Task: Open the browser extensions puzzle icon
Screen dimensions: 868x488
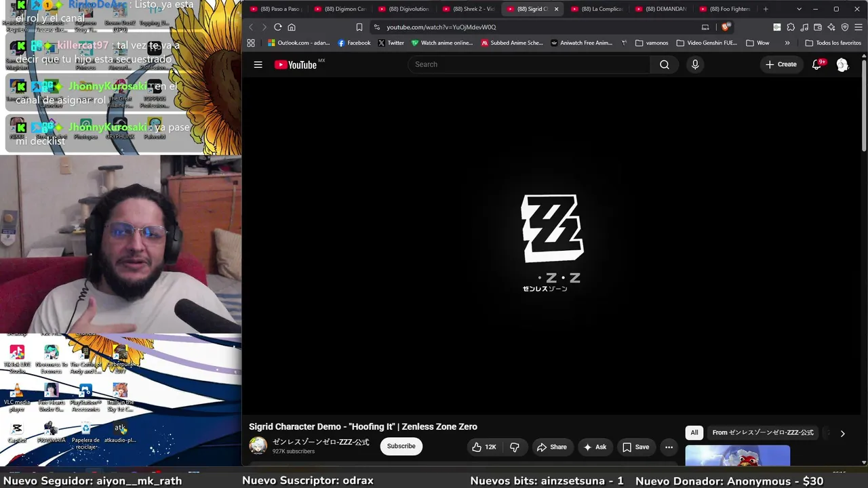Action: pyautogui.click(x=791, y=27)
